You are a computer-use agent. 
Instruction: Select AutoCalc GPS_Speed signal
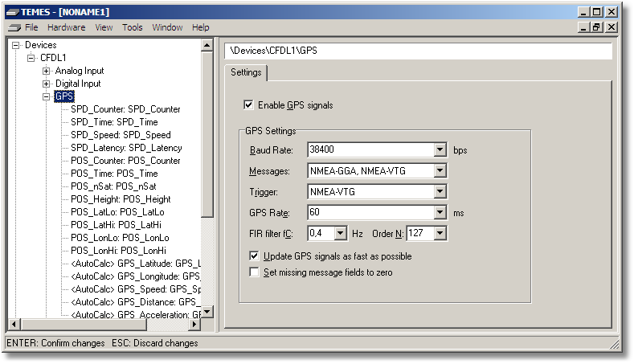coord(136,289)
